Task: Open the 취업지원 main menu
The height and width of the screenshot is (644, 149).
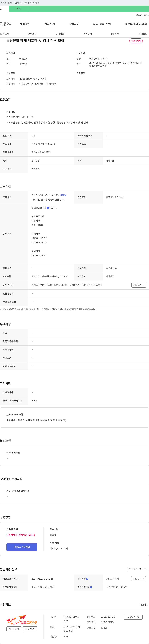Action: [x=50, y=24]
